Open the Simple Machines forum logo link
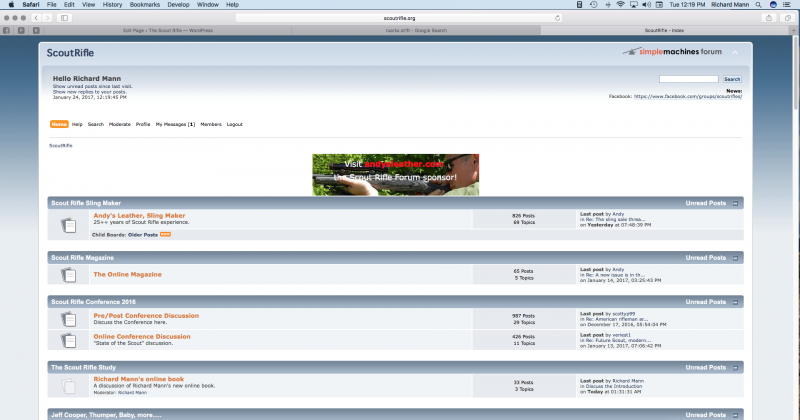The image size is (800, 420). pos(672,52)
